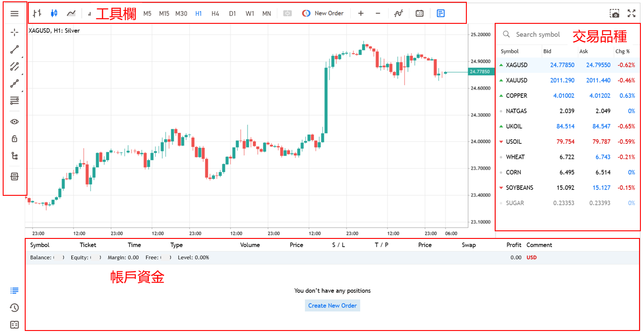Select M15 timeframe
644x335 pixels.
(x=164, y=13)
